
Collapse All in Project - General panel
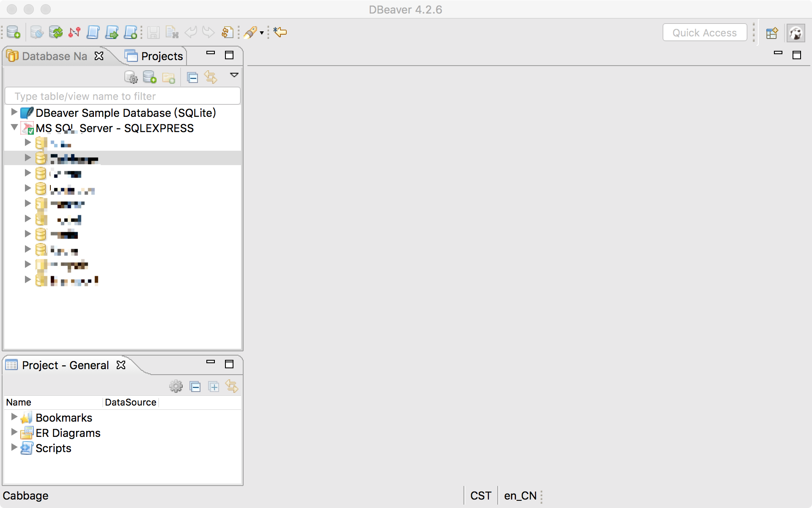coord(195,386)
